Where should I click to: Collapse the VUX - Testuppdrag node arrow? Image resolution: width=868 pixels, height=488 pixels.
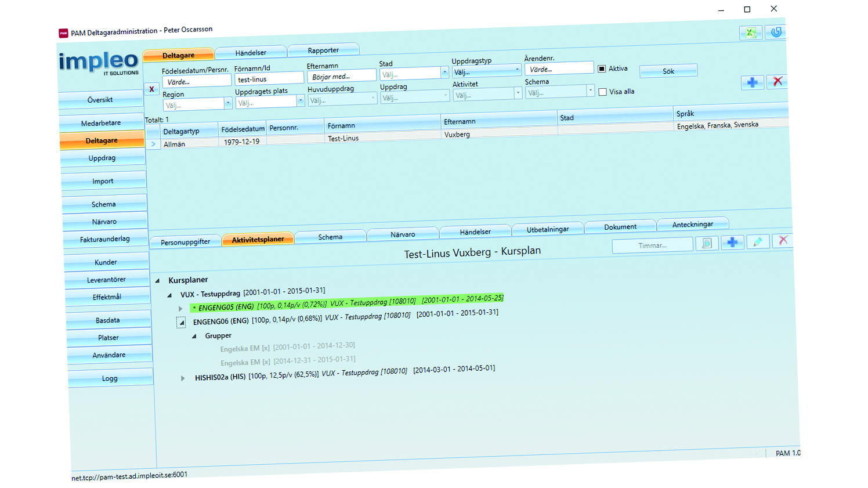click(x=169, y=295)
